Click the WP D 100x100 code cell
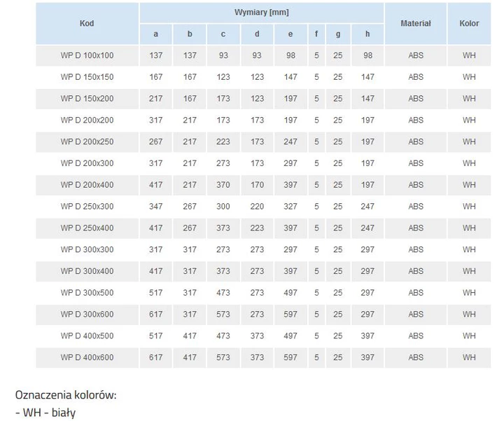 pos(87,55)
